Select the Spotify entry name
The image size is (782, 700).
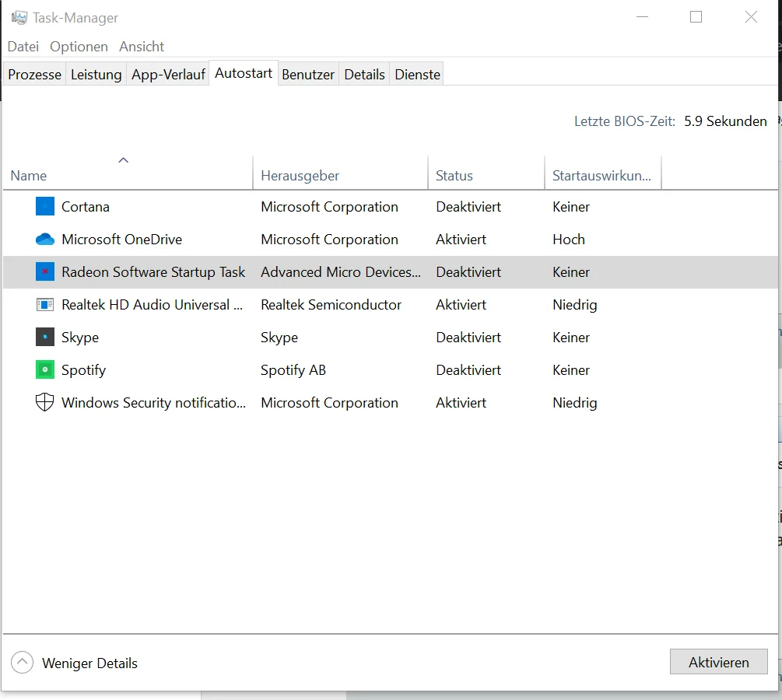[x=83, y=370]
